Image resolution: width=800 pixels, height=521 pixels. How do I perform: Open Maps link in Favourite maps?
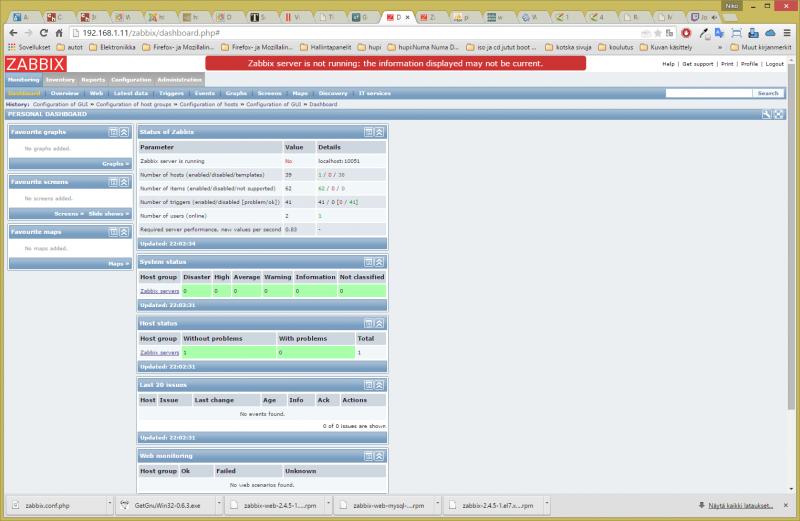click(x=118, y=264)
